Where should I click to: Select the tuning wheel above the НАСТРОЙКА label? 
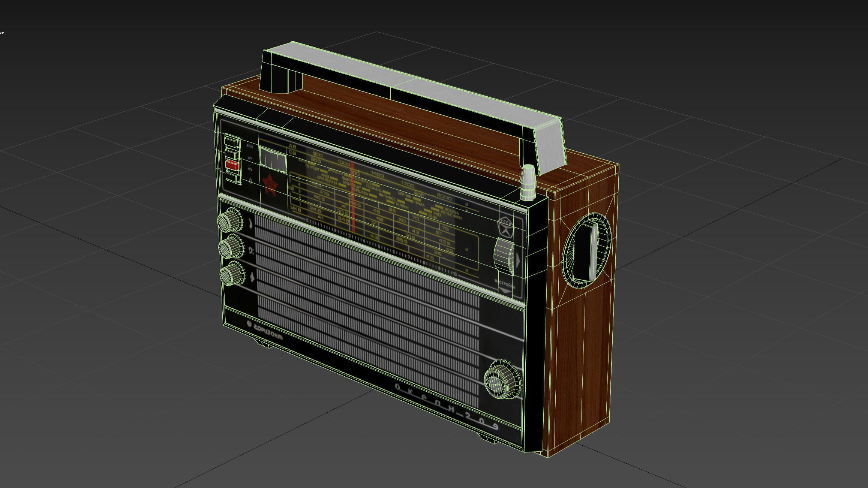coord(505,256)
